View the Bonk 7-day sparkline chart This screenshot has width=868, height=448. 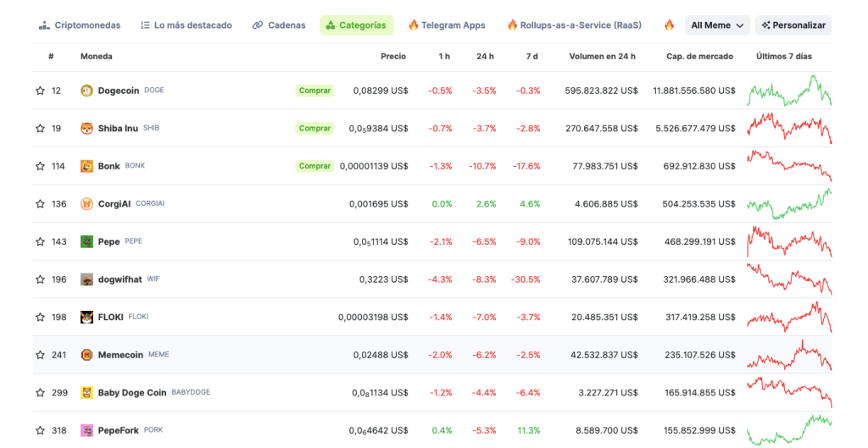coord(789,166)
